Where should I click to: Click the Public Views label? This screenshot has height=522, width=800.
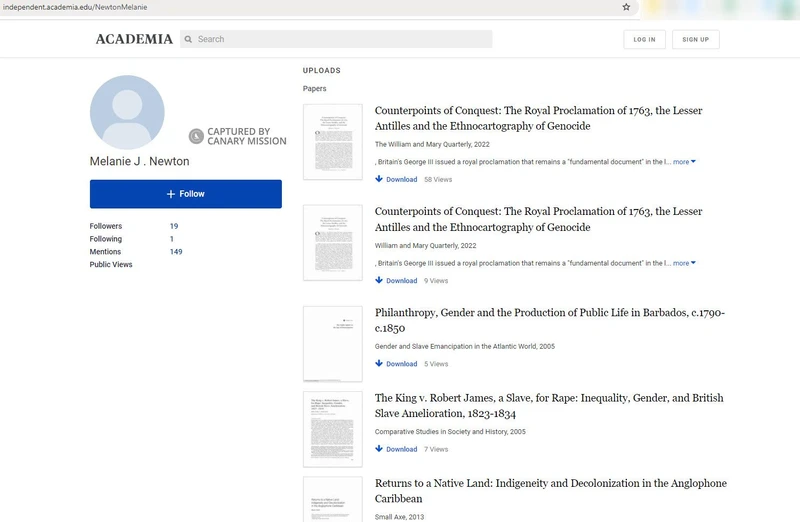point(111,264)
